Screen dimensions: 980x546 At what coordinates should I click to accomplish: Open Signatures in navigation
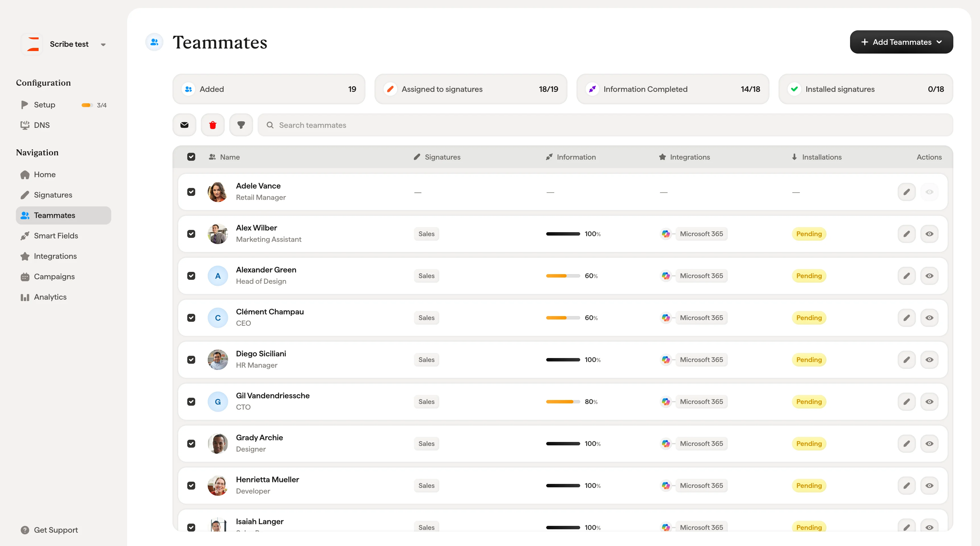click(x=64, y=195)
